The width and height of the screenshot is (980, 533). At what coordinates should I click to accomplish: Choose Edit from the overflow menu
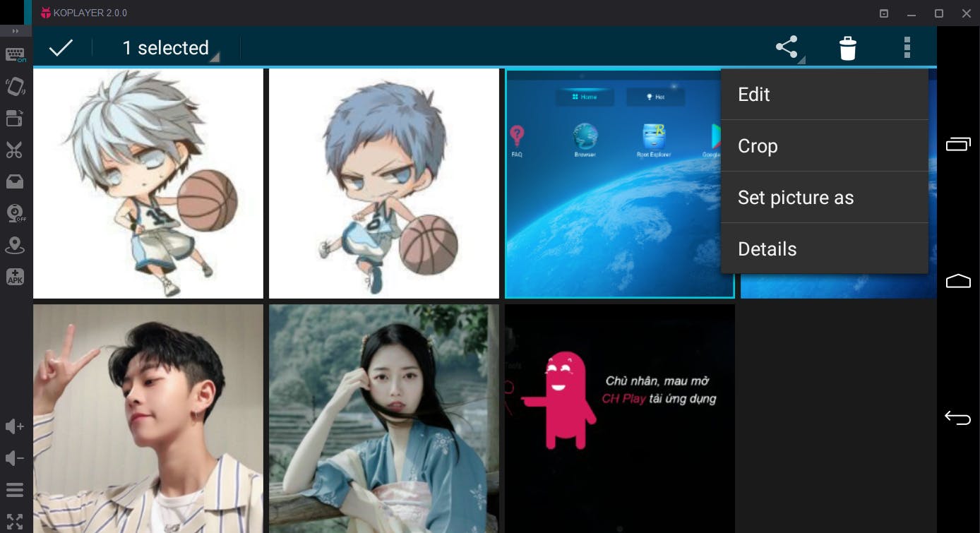825,95
